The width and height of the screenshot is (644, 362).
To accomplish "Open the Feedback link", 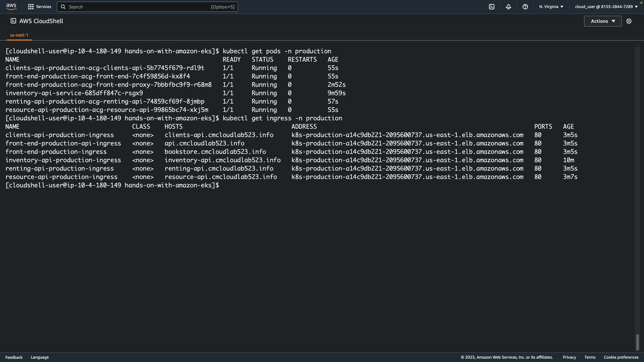I will [x=14, y=357].
